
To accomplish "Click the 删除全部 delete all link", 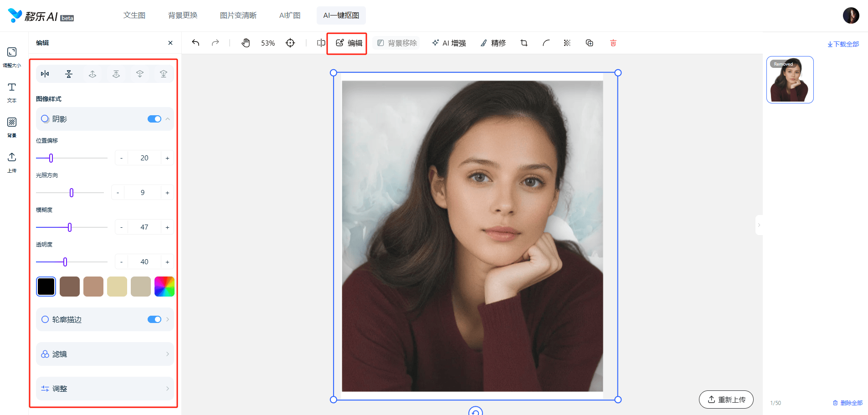I will click(848, 403).
